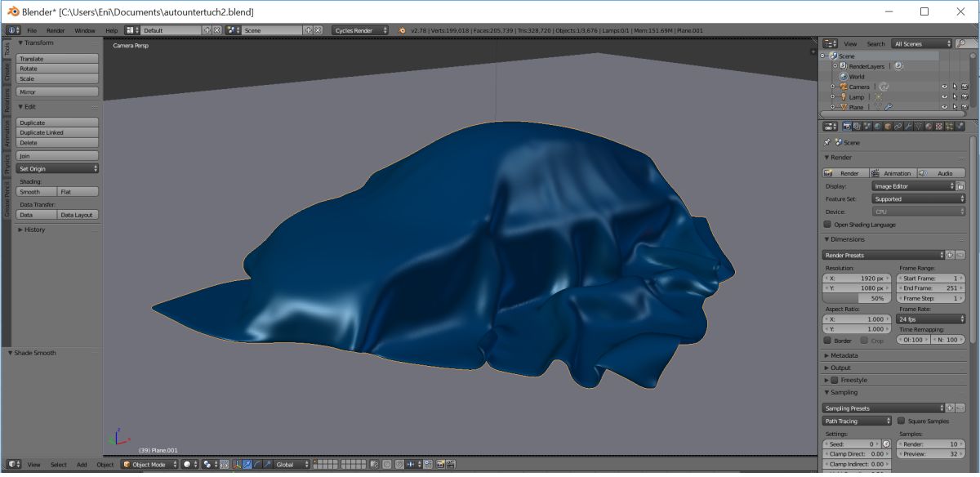Open the File menu
The image size is (980, 477).
click(x=32, y=30)
